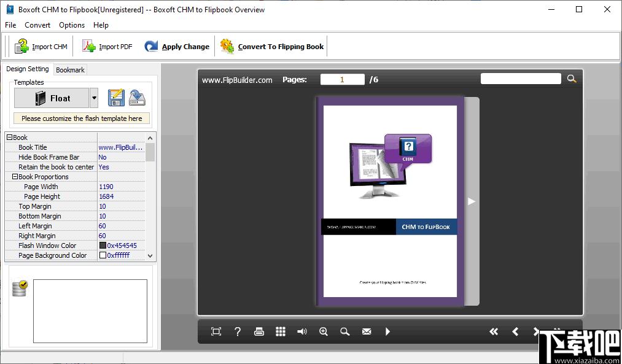Open the Convert menu
The image size is (622, 364).
(x=37, y=25)
